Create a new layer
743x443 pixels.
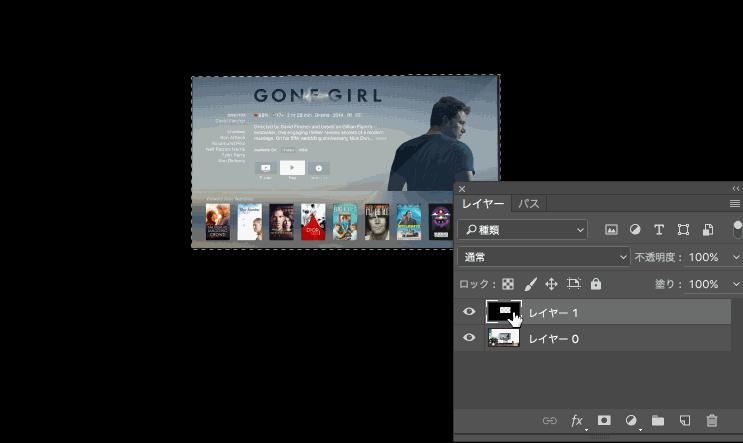click(x=685, y=421)
